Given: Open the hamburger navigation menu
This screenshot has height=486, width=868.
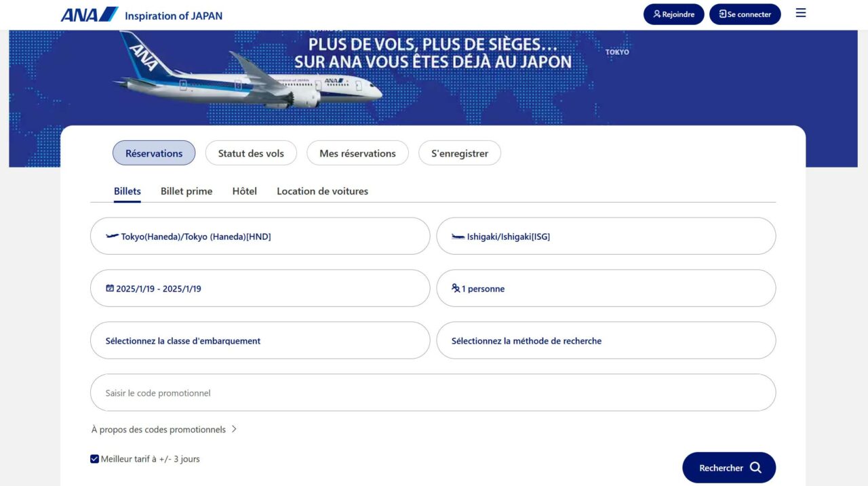Looking at the screenshot, I should [800, 13].
